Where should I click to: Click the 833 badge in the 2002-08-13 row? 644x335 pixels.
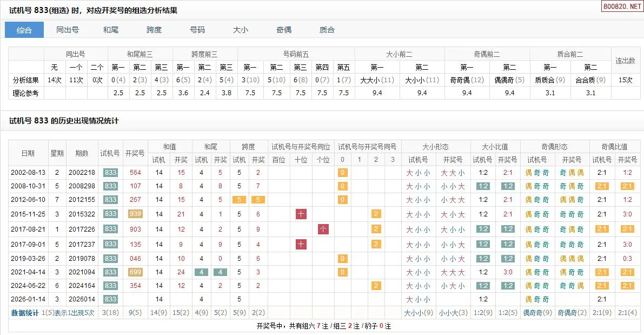[111, 173]
